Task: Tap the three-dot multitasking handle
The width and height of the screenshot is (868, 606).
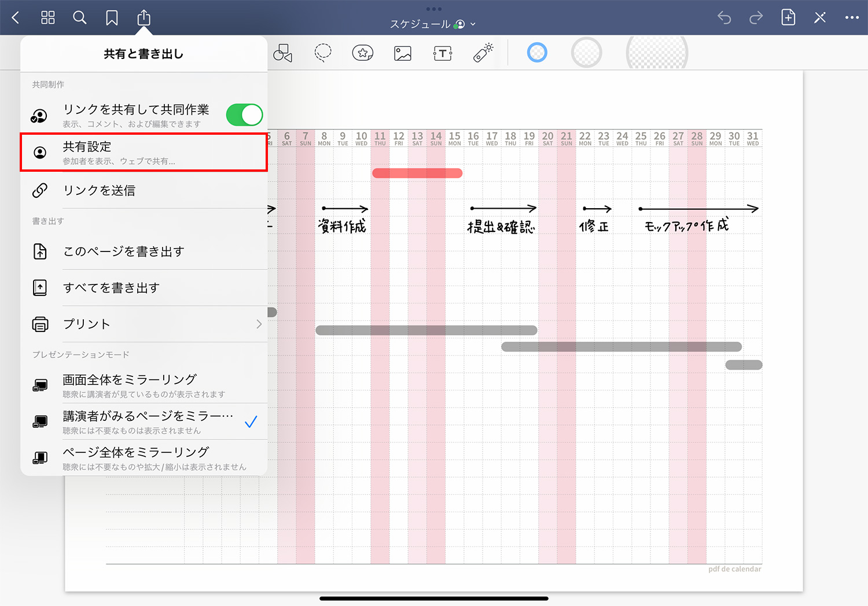Action: tap(433, 9)
